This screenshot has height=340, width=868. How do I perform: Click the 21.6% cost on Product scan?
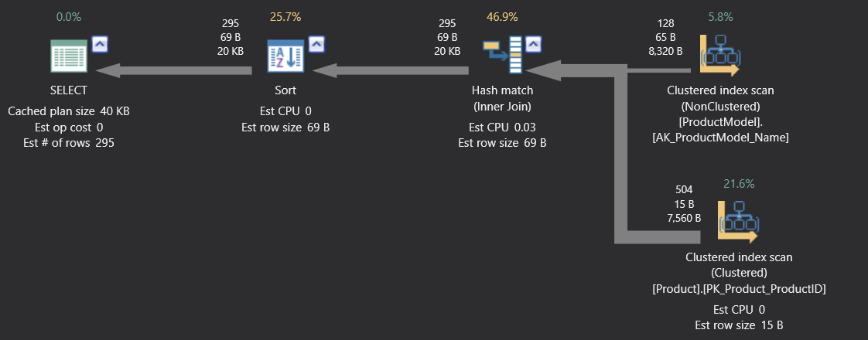pos(739,184)
